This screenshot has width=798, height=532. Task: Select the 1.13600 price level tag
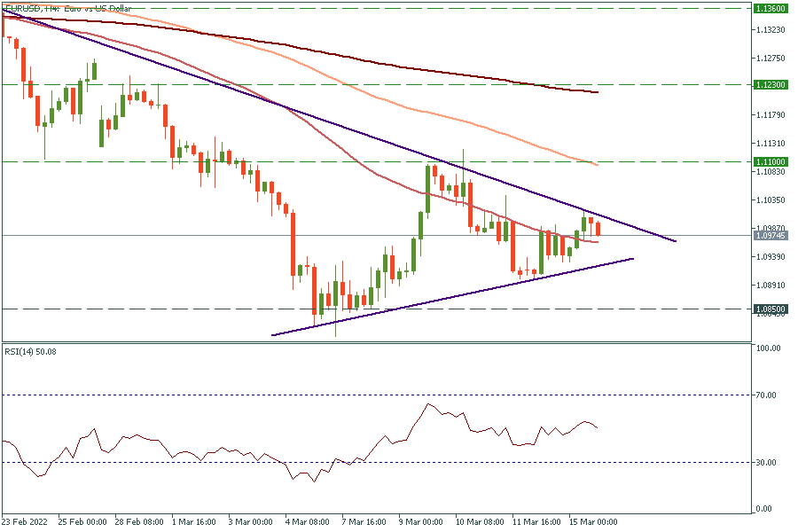click(x=767, y=8)
